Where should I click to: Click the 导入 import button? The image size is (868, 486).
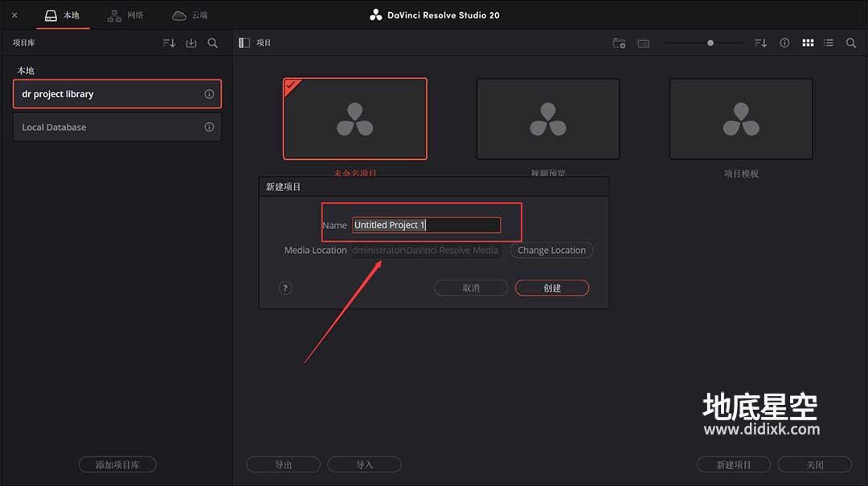[364, 464]
